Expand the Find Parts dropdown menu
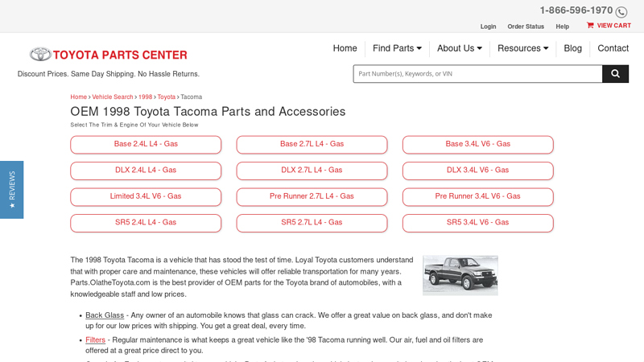The image size is (644, 362). pos(397,48)
